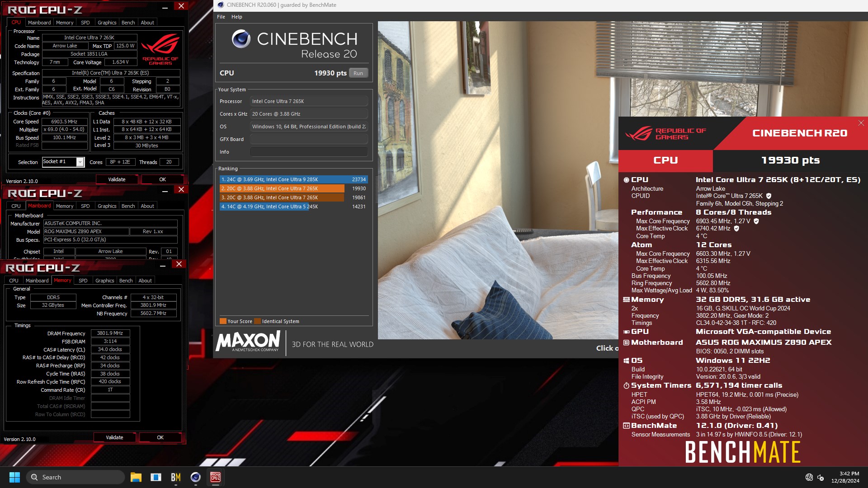This screenshot has width=868, height=488.
Task: Select ranking row 1 Core Ultra 9 285K
Action: coord(293,179)
